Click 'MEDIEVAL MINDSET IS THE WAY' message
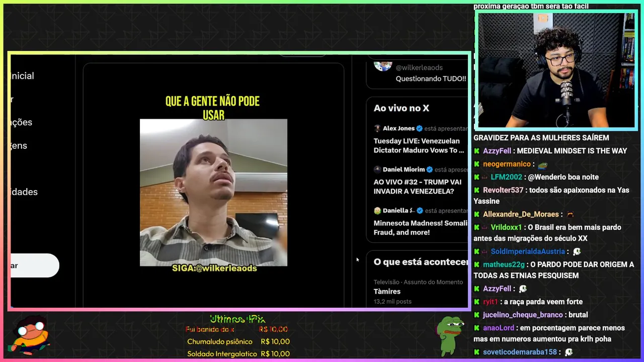 [572, 151]
